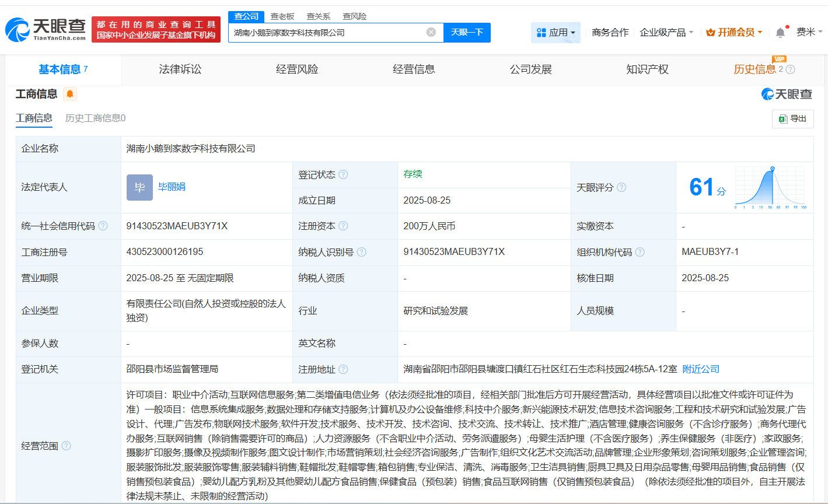828x504 pixels.
Task: Click the help icon next to 组织机构代码
Action: [x=640, y=252]
